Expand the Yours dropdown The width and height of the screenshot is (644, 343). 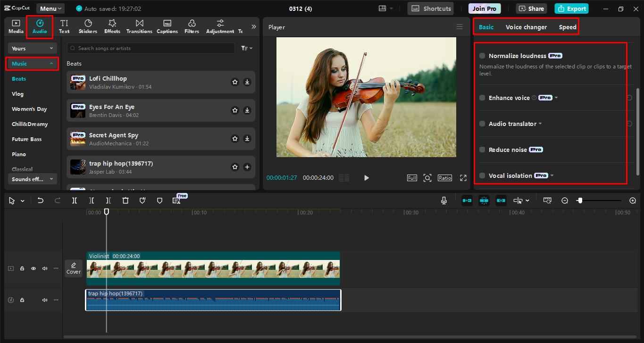click(32, 48)
